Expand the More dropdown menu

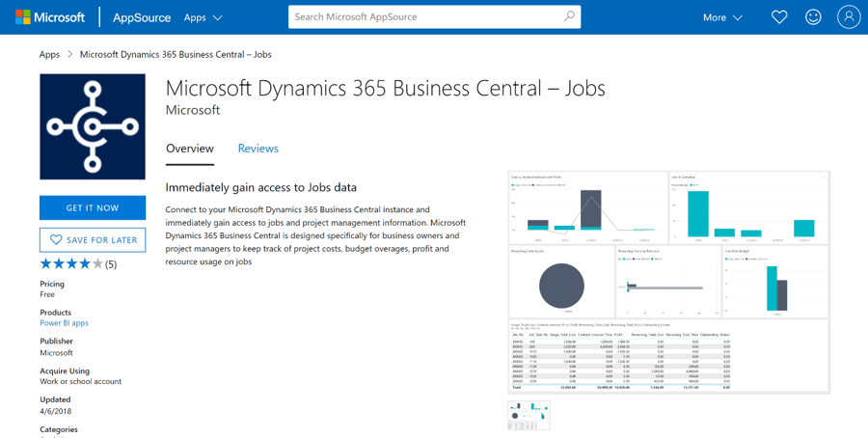click(x=722, y=17)
